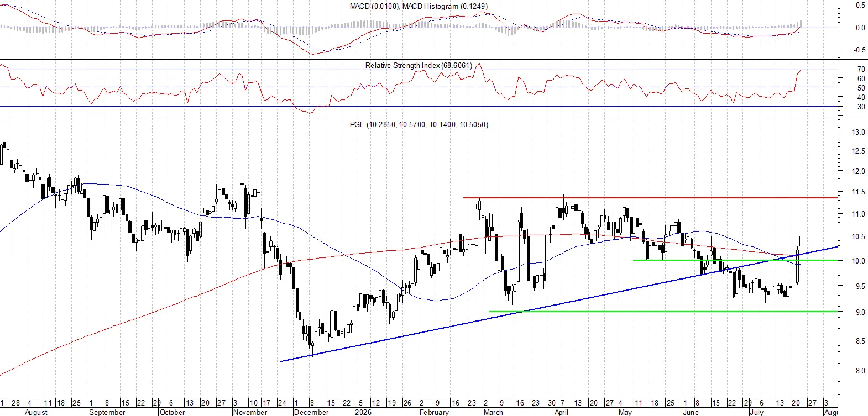Click the 8.5 price axis value
868x416 pixels.
860,341
